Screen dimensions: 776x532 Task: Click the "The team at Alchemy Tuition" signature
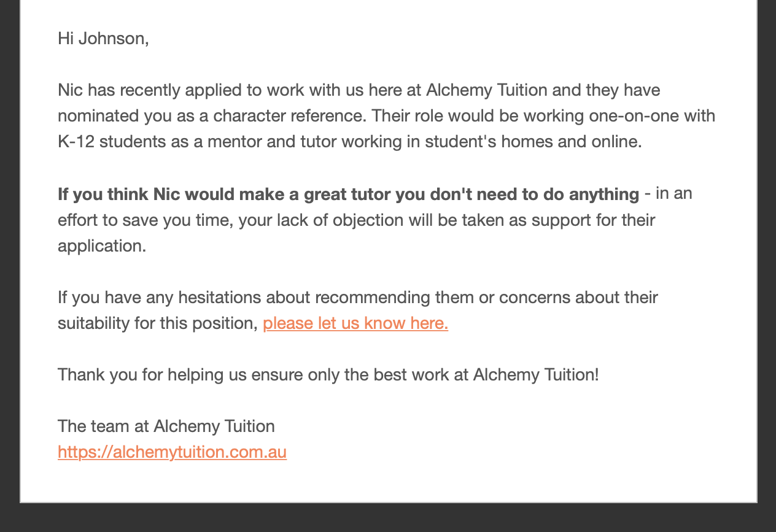coord(166,426)
